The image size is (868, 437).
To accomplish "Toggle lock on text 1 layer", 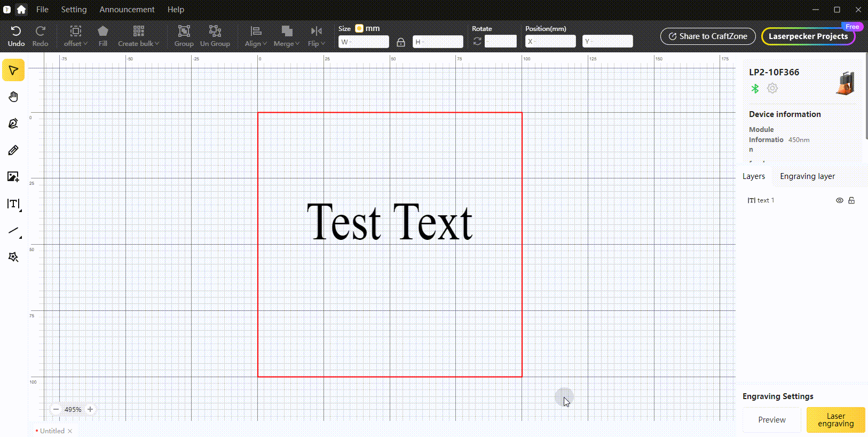I will click(851, 200).
